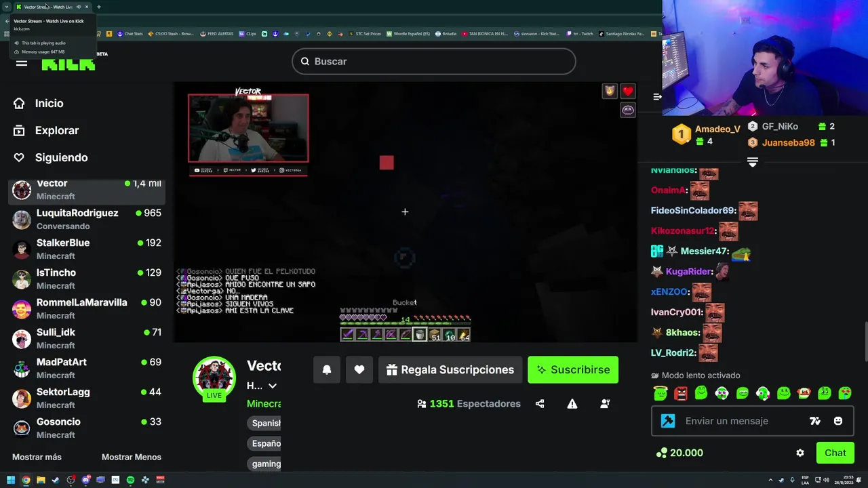Toggle follow heart button for Vector
Screen dimensions: 868x488
point(359,369)
